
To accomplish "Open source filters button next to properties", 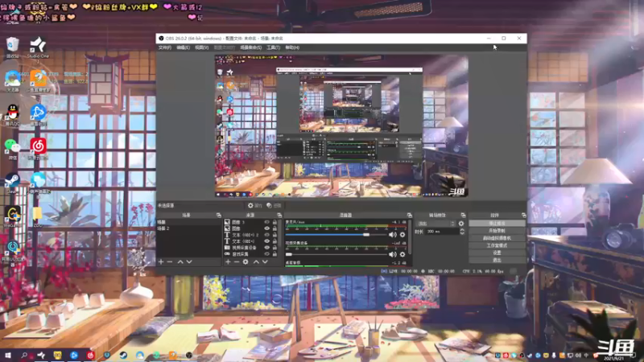I will (x=274, y=205).
